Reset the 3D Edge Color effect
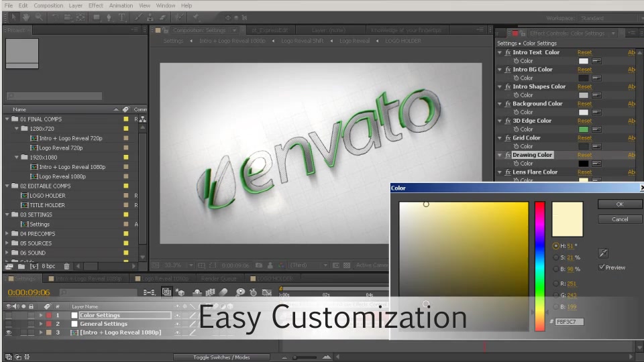Screen dimensions: 644x362 [x=584, y=121]
